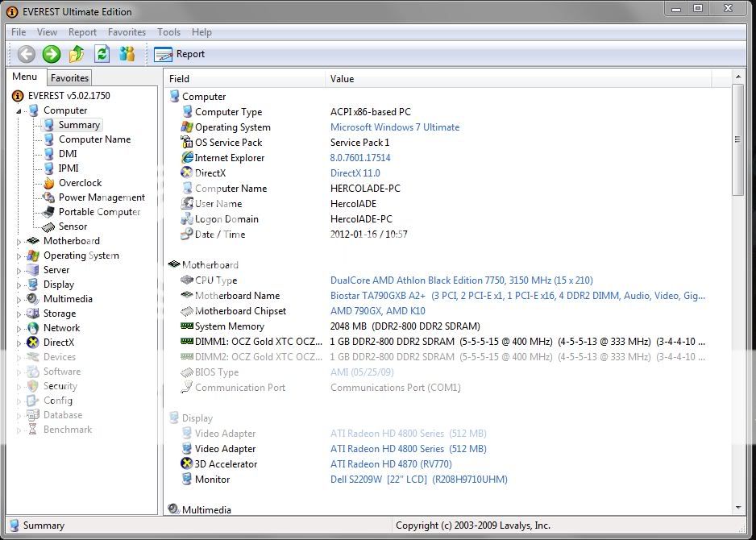This screenshot has height=540, width=756.
Task: Click the scroll-up arrow of the details pane
Action: coord(738,77)
